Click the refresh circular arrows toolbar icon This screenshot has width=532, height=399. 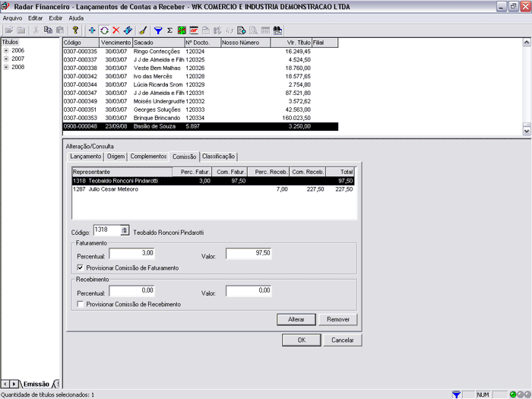click(104, 30)
